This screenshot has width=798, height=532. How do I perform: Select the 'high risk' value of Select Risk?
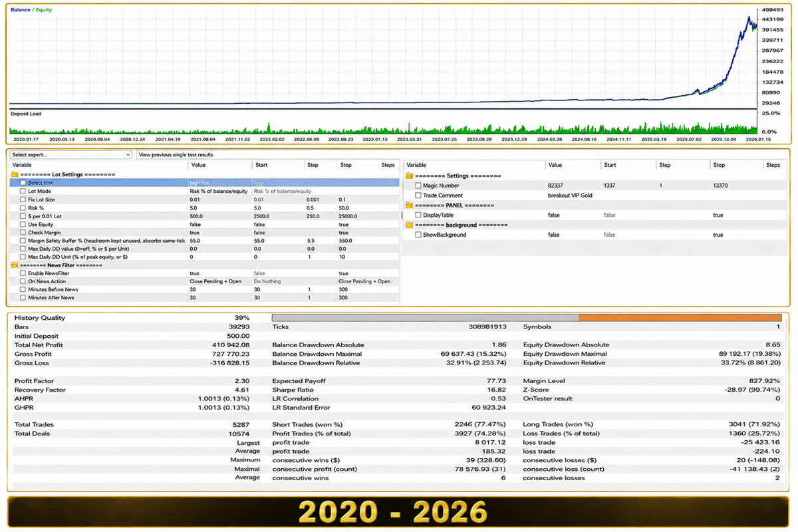201,182
